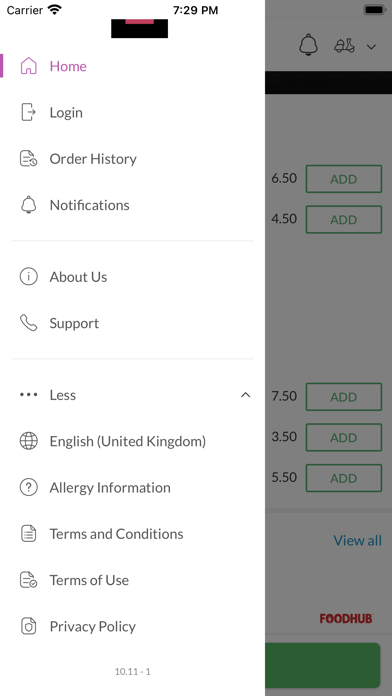The image size is (392, 696).
Task: Tap the Home house icon
Action: [x=28, y=66]
